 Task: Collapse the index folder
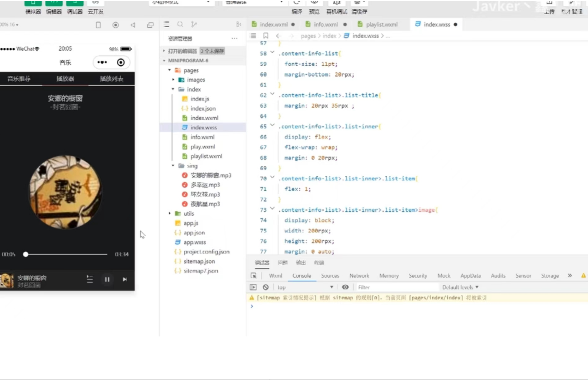[173, 89]
